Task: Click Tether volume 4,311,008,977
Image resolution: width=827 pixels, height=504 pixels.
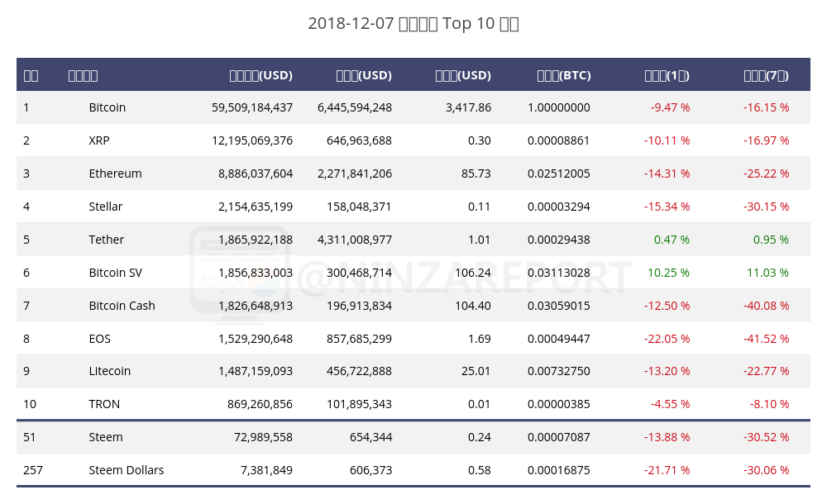Action: (355, 240)
